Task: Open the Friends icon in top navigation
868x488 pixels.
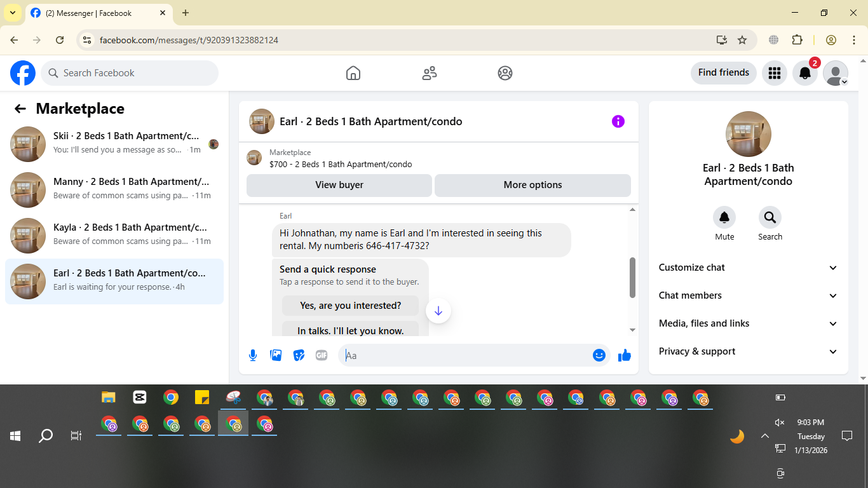Action: pyautogui.click(x=430, y=73)
